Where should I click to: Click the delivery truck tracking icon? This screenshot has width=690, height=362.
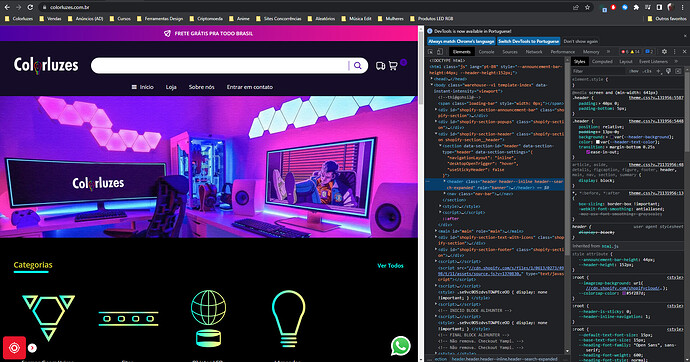[x=381, y=66]
